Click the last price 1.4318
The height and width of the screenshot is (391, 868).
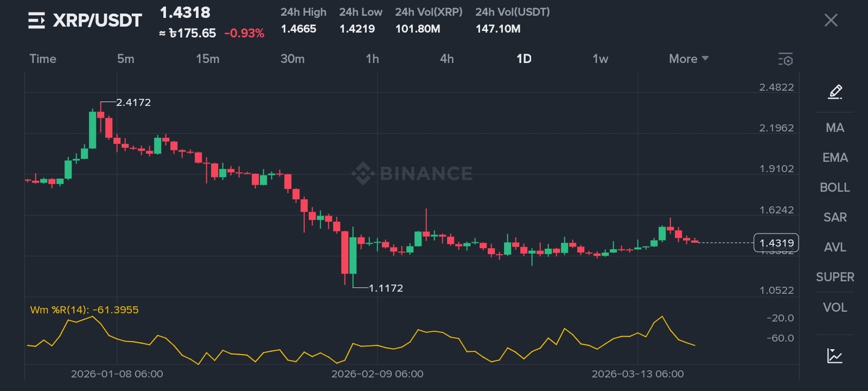(x=185, y=12)
